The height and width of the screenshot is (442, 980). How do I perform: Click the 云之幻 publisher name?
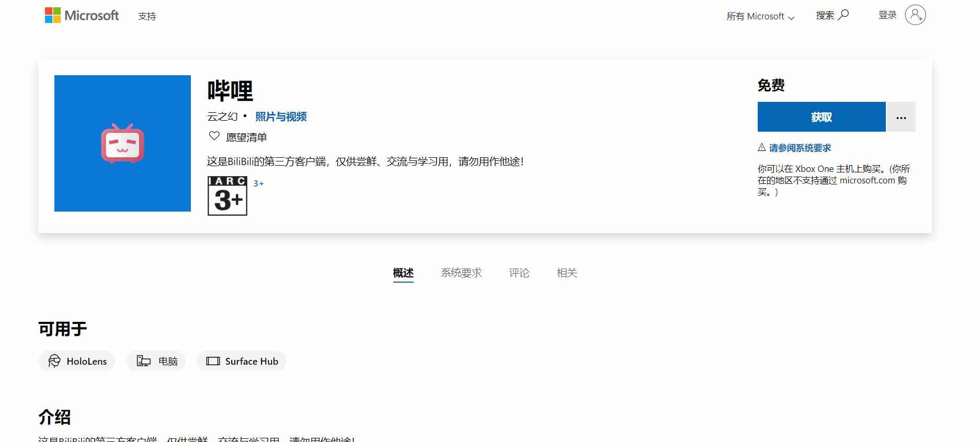point(222,117)
